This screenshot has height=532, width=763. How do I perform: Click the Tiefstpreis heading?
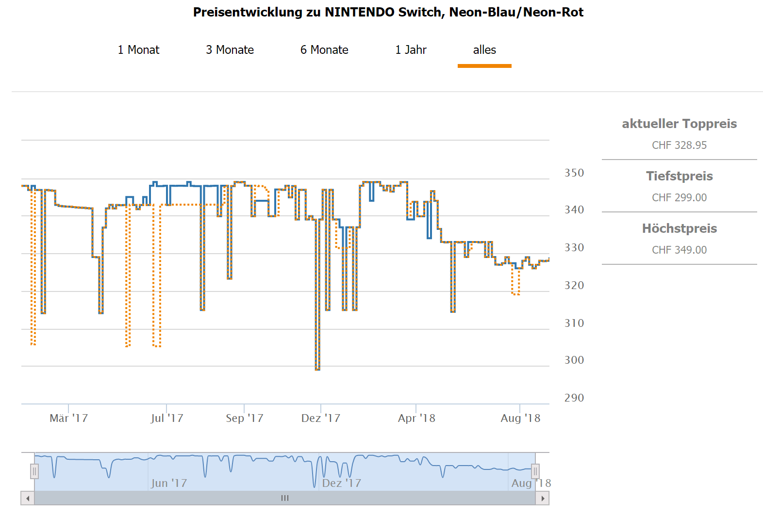[680, 176]
